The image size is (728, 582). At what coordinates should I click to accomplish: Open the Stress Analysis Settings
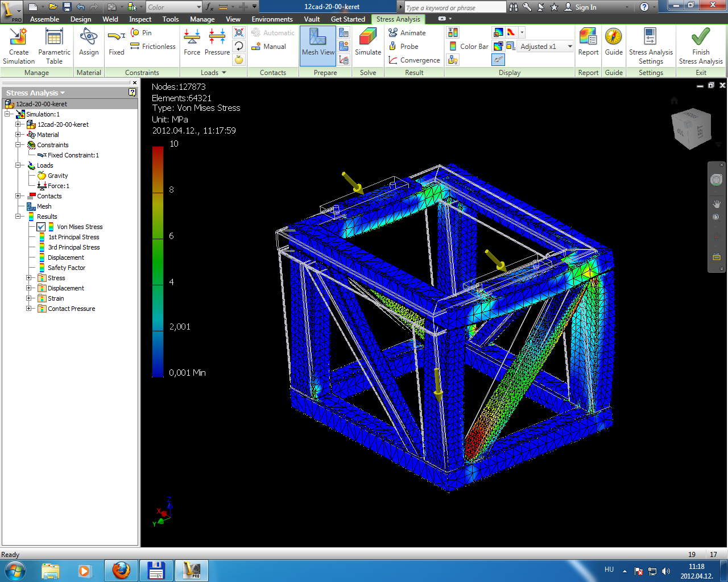[x=650, y=45]
